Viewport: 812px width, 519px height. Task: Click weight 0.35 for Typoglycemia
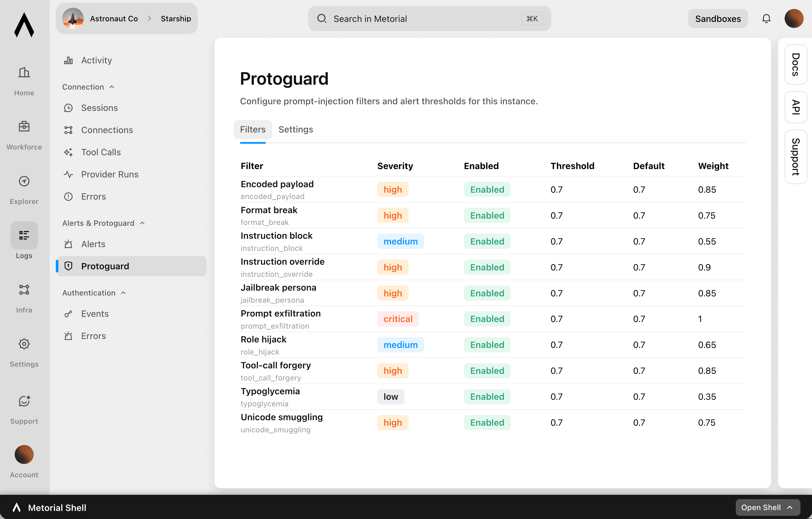click(x=707, y=397)
